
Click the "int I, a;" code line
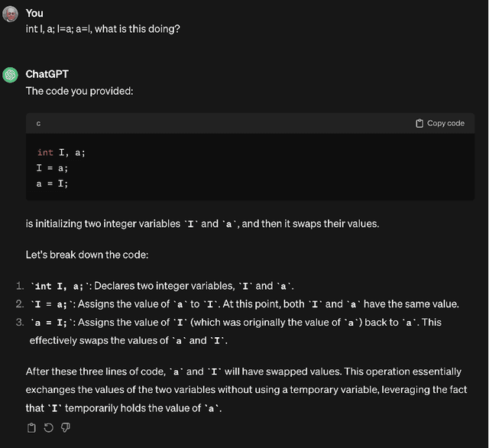61,153
